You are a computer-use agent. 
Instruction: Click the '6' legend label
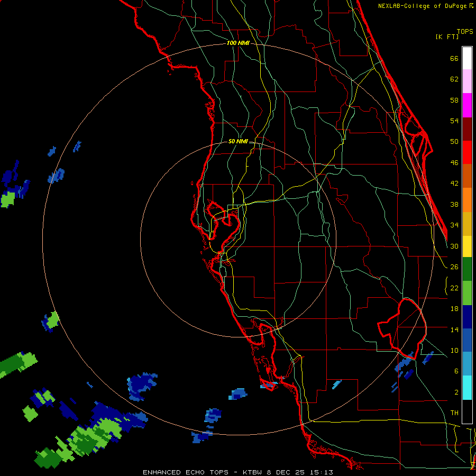pyautogui.click(x=456, y=371)
